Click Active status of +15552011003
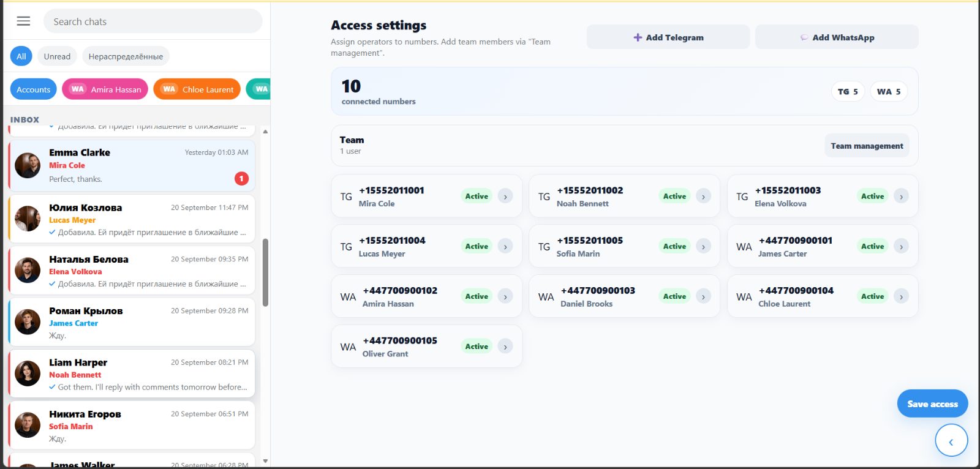The image size is (980, 469). pos(872,197)
